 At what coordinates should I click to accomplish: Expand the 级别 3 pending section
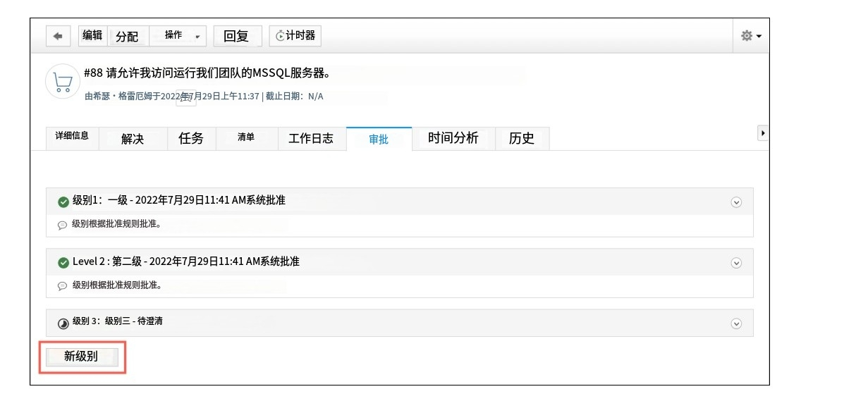[x=736, y=323]
